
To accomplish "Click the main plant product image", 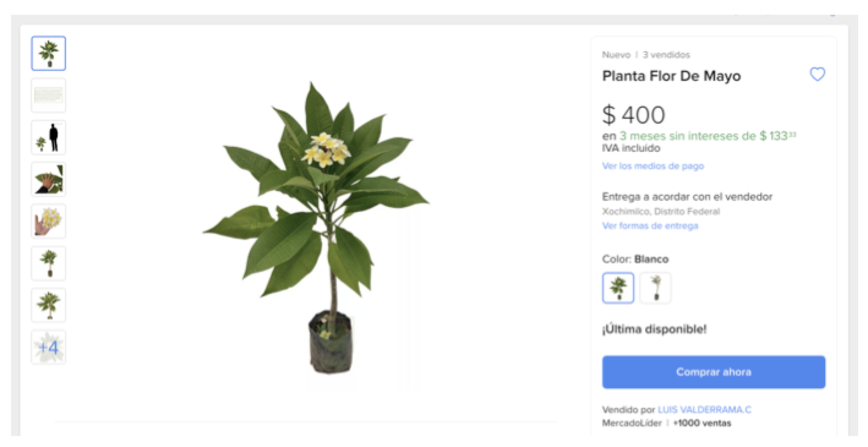I will (x=316, y=228).
